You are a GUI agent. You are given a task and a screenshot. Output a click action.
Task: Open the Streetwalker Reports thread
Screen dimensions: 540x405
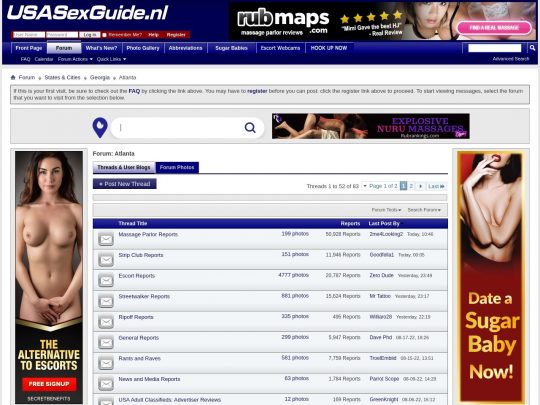(144, 297)
